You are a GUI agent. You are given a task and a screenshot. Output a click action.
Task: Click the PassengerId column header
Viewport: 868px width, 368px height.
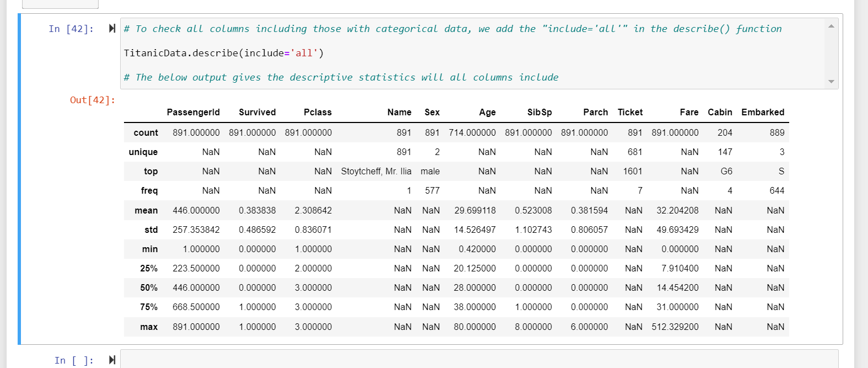(193, 112)
